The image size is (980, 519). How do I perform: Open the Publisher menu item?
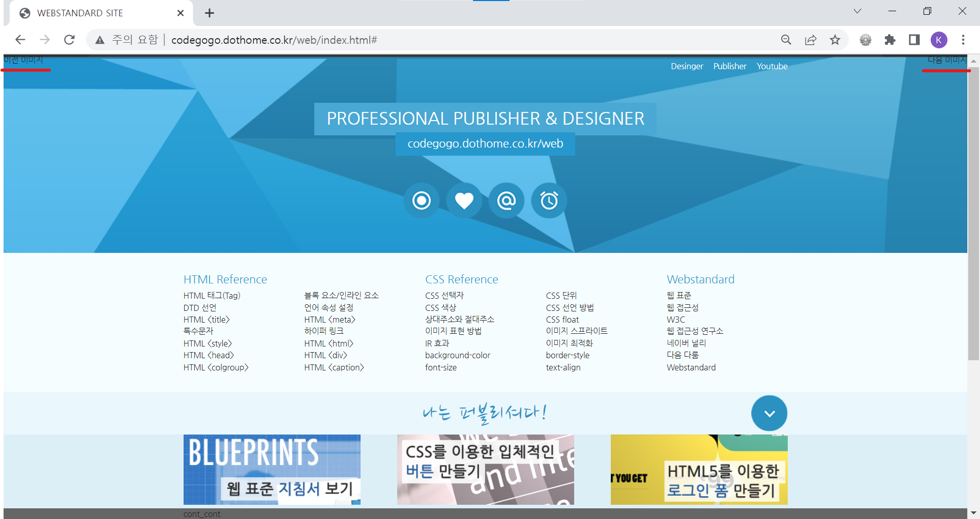pyautogui.click(x=730, y=66)
